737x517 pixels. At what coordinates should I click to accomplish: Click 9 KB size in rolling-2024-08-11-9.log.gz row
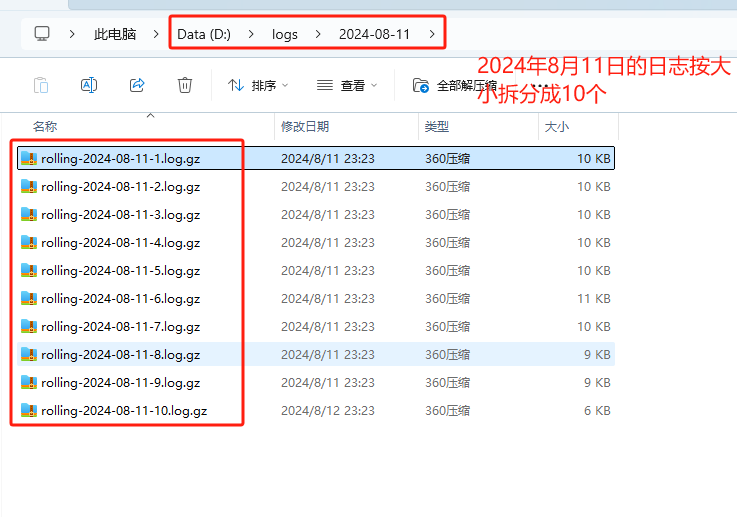tap(597, 382)
